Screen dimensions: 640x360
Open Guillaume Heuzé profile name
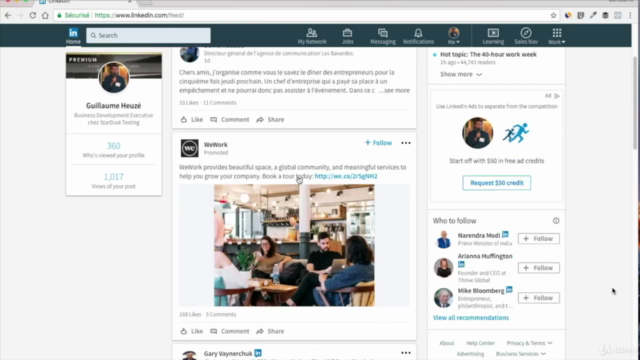(113, 106)
